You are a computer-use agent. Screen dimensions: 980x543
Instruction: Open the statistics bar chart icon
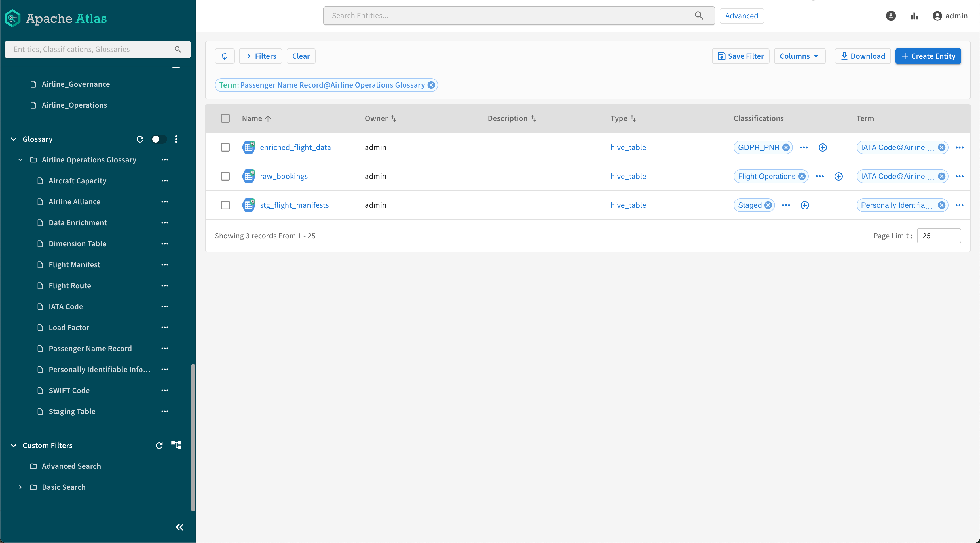(914, 16)
